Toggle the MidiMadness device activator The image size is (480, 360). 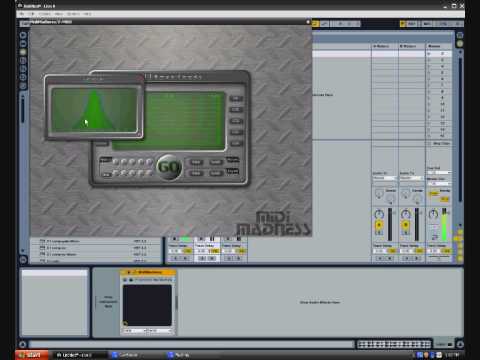[129, 272]
